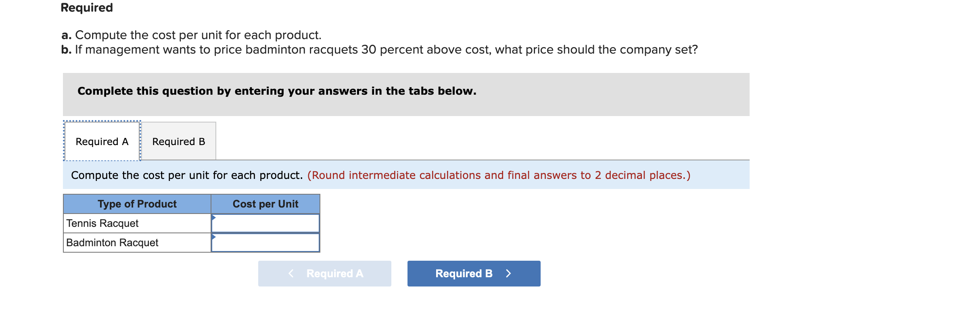Click the complete question instruction banner
Screen dimensions: 980x328
coord(277,91)
